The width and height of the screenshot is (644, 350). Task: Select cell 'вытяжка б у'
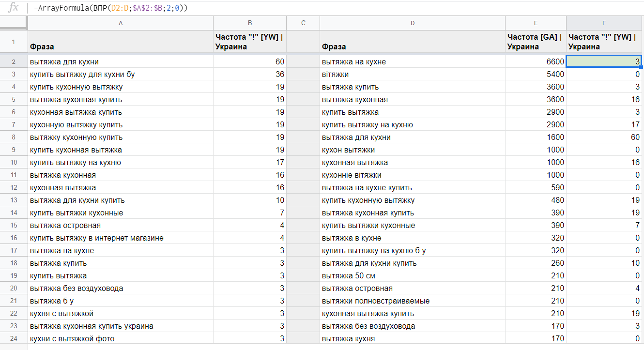click(x=121, y=301)
